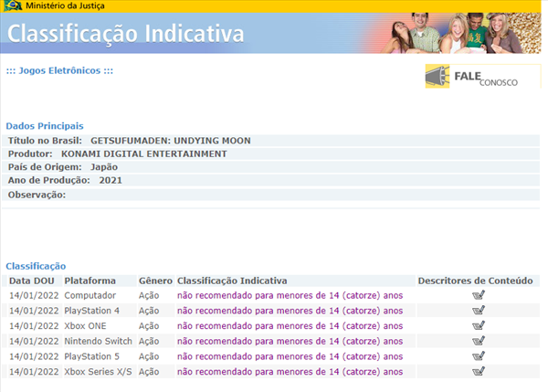548x392 pixels.
Task: Click the Data DOU column header
Action: [x=32, y=281]
